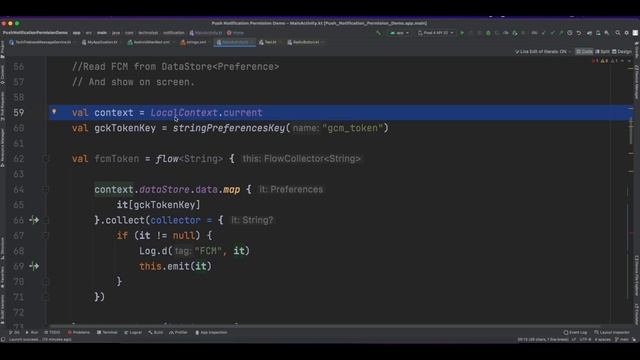Click the red error count indicator in editor

pyautogui.click(x=594, y=61)
